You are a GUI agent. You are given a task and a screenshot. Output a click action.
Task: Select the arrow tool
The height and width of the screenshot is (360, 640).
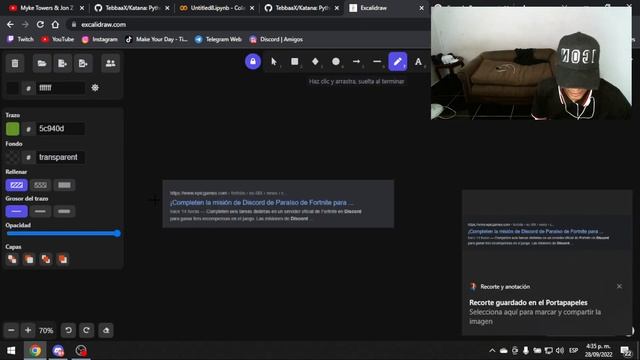pyautogui.click(x=356, y=62)
